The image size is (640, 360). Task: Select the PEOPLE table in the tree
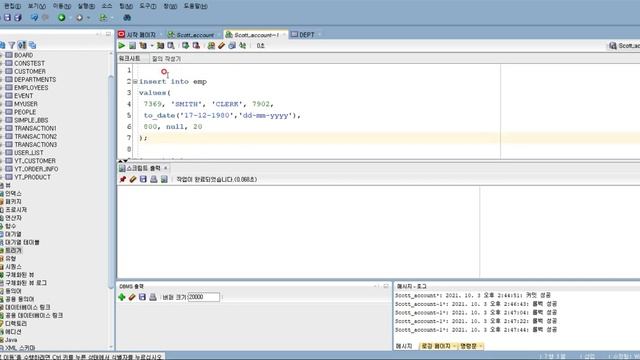point(25,112)
